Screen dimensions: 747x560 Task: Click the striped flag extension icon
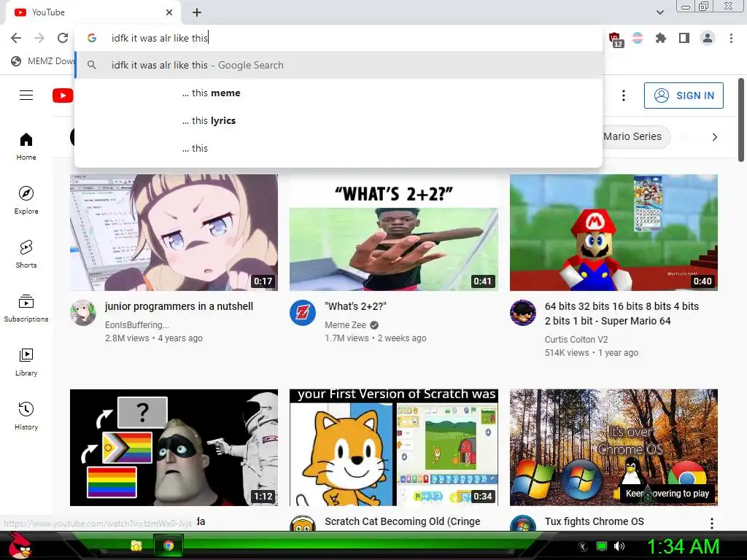[638, 38]
